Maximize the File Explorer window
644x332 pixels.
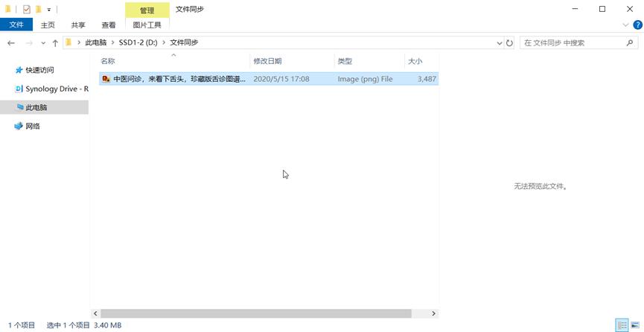click(602, 9)
